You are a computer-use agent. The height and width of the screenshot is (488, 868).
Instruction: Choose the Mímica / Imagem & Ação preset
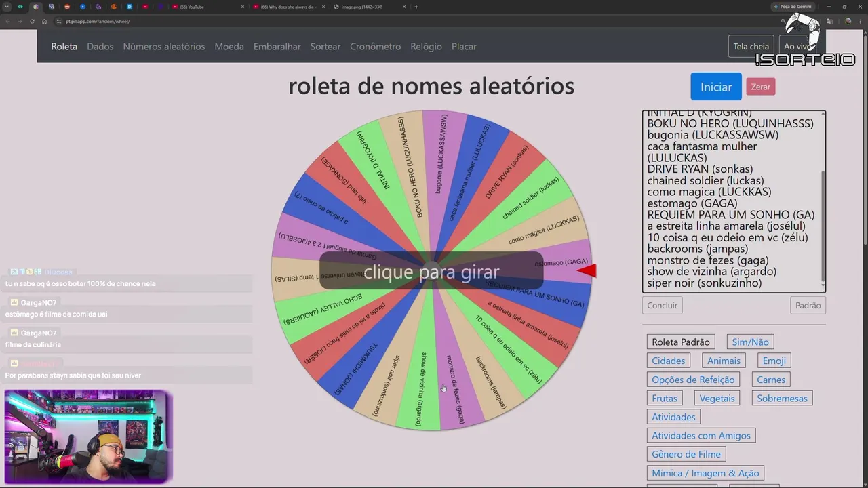pos(705,473)
